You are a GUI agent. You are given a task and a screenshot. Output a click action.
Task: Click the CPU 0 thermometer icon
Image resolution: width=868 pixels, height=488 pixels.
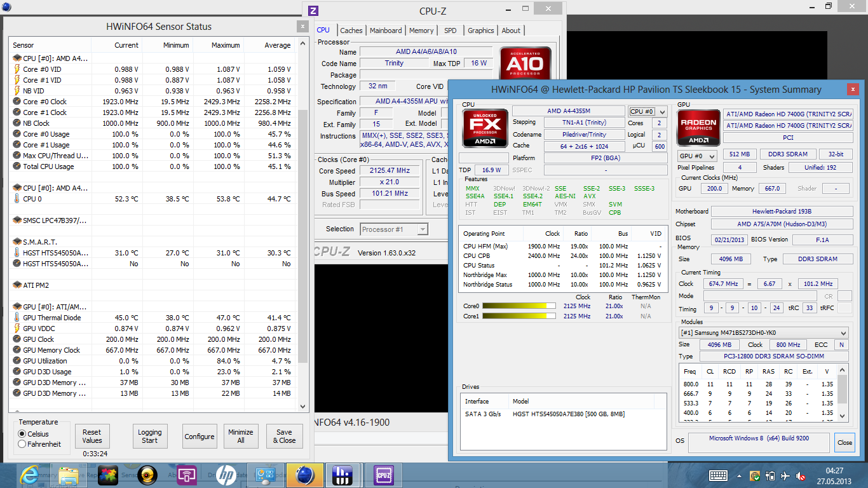click(17, 199)
